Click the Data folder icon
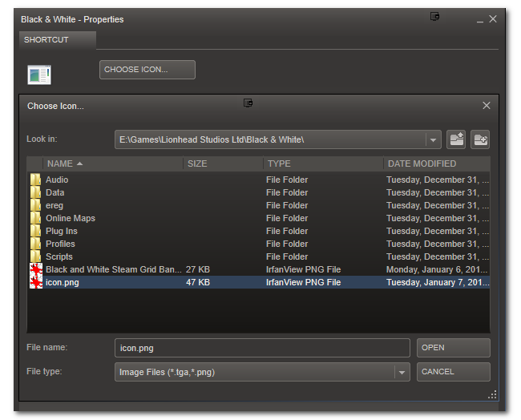 [35, 192]
